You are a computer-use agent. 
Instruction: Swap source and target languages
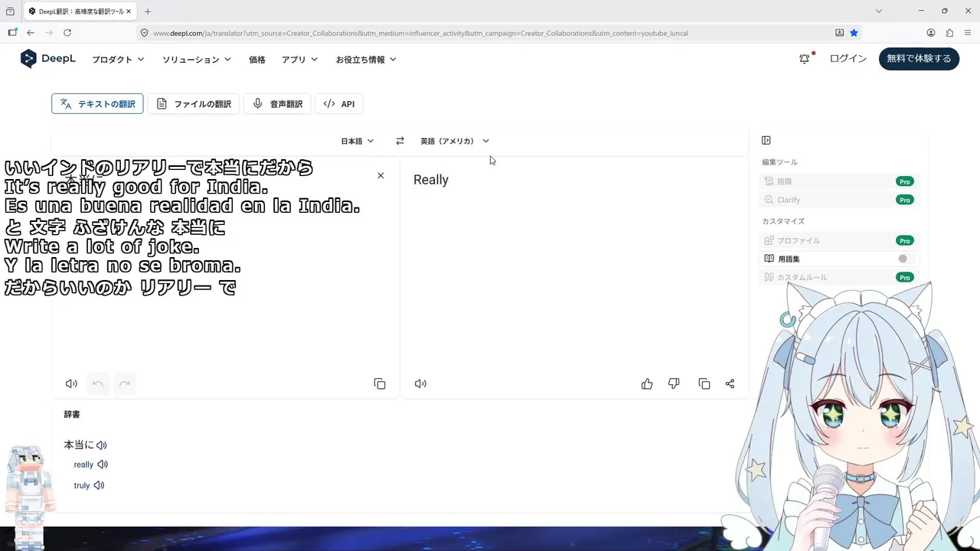coord(400,141)
